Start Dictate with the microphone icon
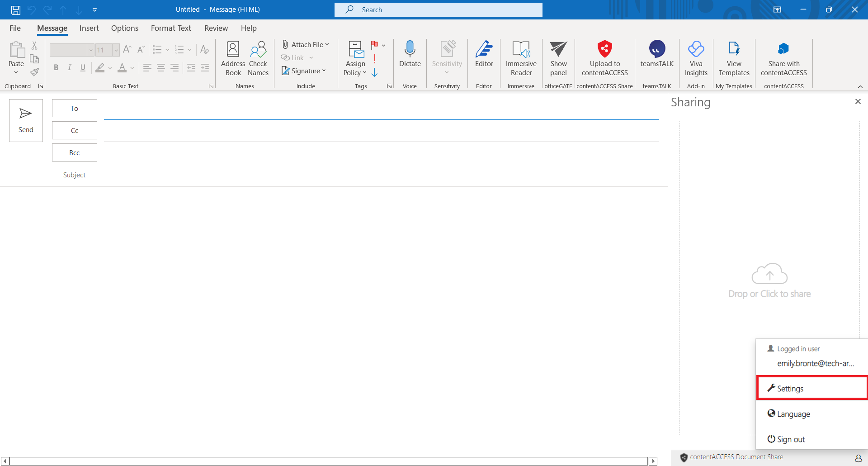 (x=410, y=50)
